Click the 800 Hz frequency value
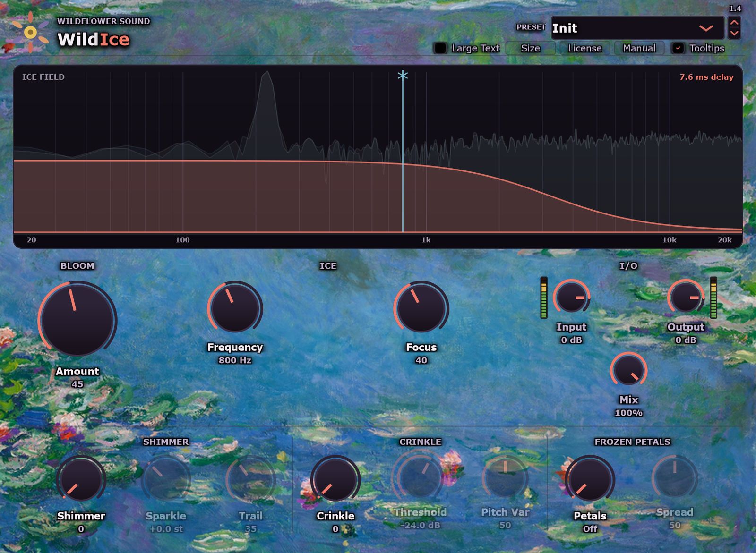Screen dimensions: 756x553 [x=235, y=360]
